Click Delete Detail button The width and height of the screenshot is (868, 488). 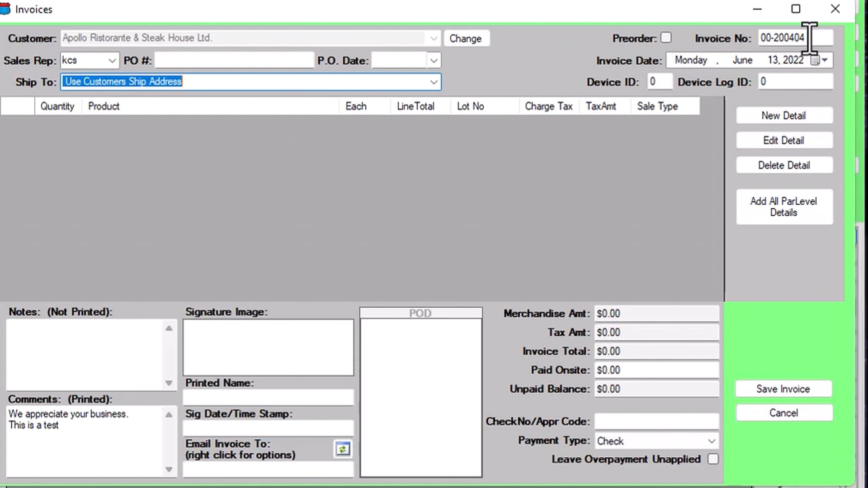[x=784, y=165]
